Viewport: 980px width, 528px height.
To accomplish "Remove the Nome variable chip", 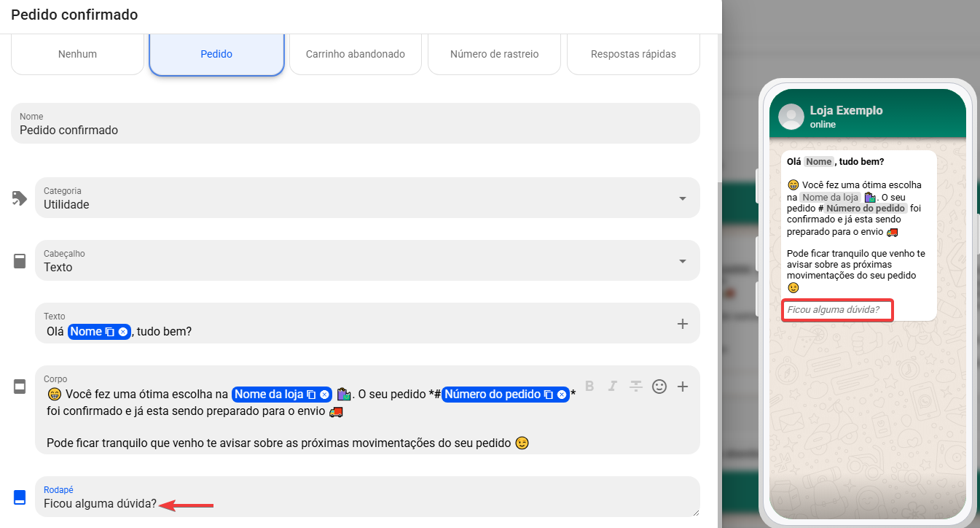I will coord(123,332).
